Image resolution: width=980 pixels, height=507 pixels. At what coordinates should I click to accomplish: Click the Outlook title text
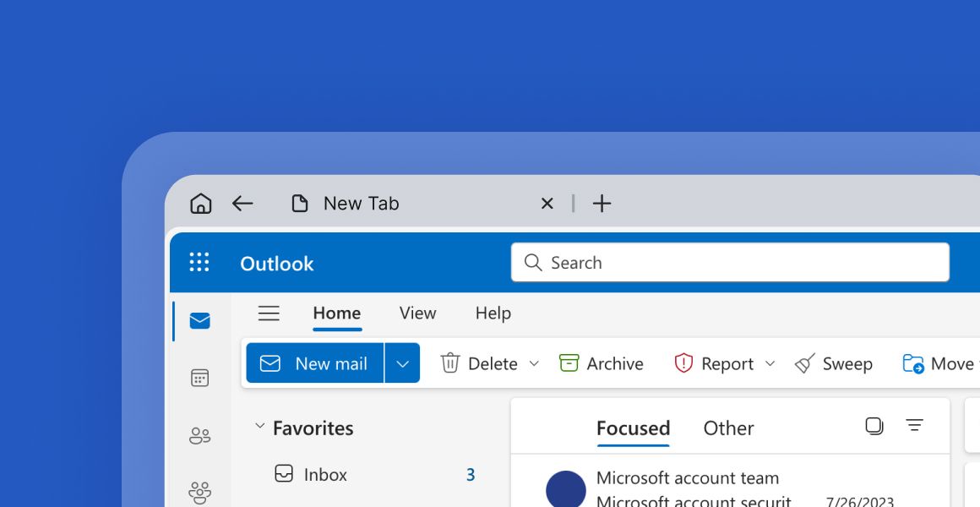(x=277, y=263)
